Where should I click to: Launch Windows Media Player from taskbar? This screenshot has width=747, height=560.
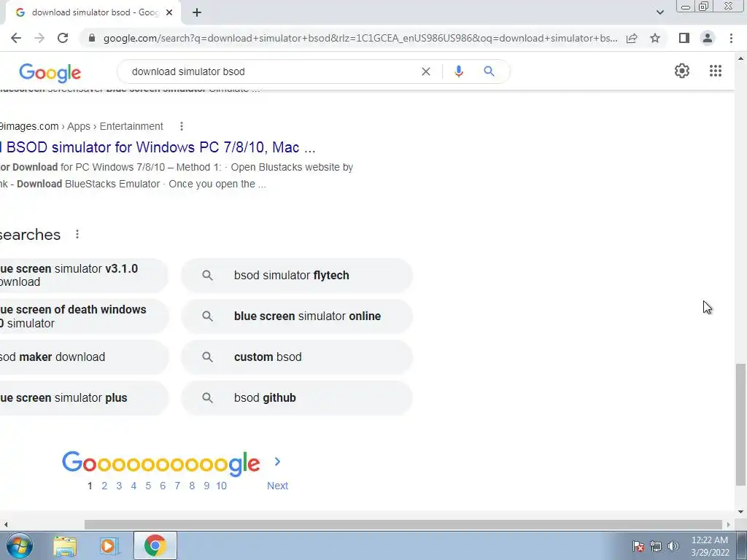[109, 546]
